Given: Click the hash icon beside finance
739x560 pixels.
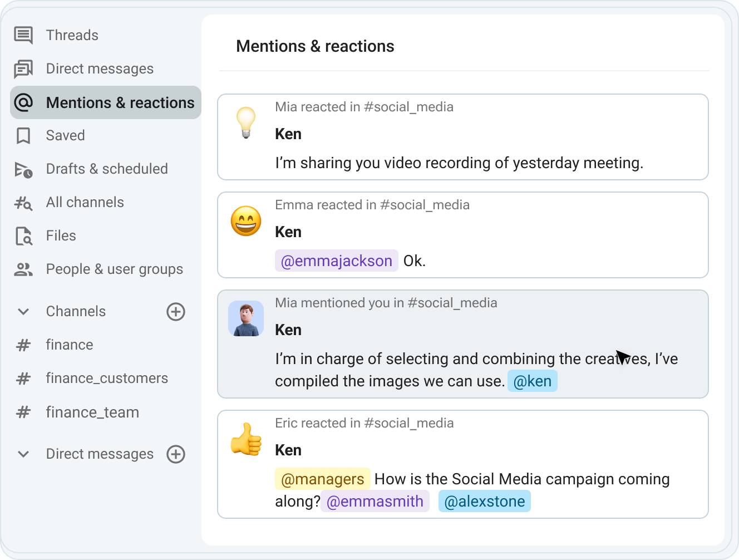Looking at the screenshot, I should (23, 345).
